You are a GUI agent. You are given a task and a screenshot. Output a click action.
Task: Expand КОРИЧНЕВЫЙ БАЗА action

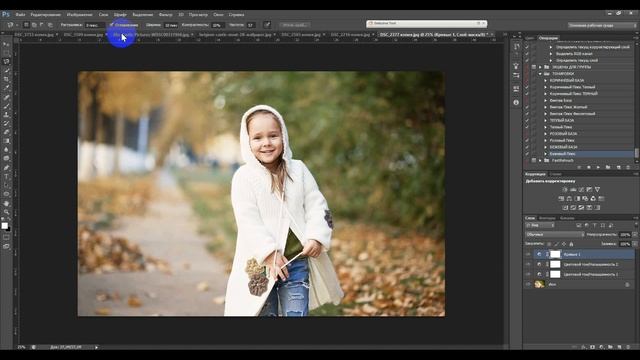coord(545,80)
